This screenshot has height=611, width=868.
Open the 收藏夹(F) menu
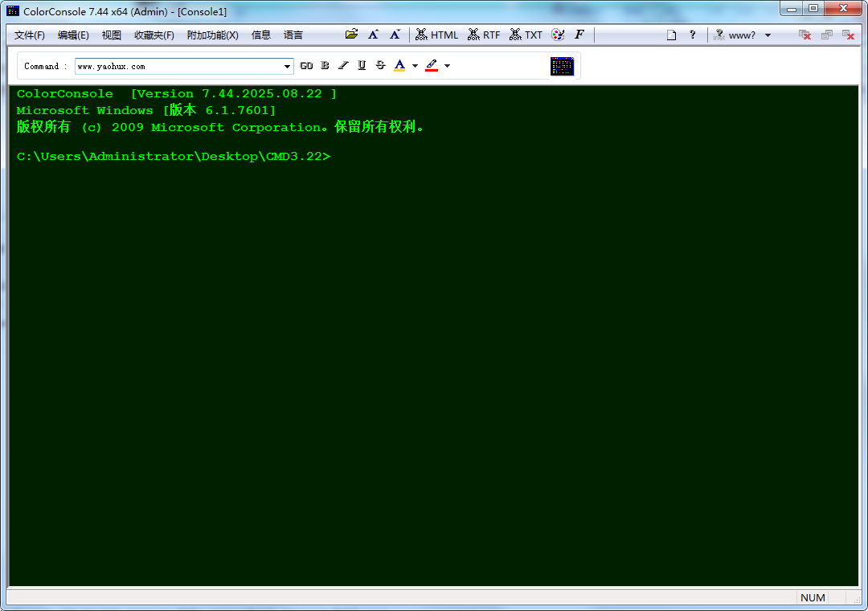click(154, 35)
